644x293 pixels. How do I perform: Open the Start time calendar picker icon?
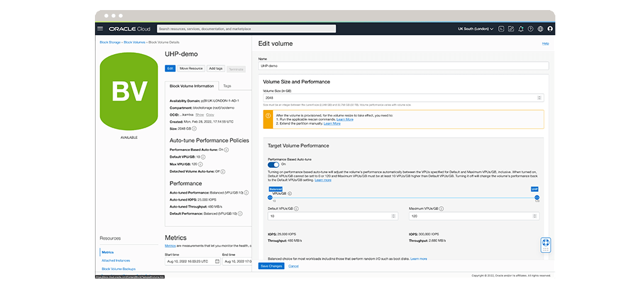click(217, 262)
